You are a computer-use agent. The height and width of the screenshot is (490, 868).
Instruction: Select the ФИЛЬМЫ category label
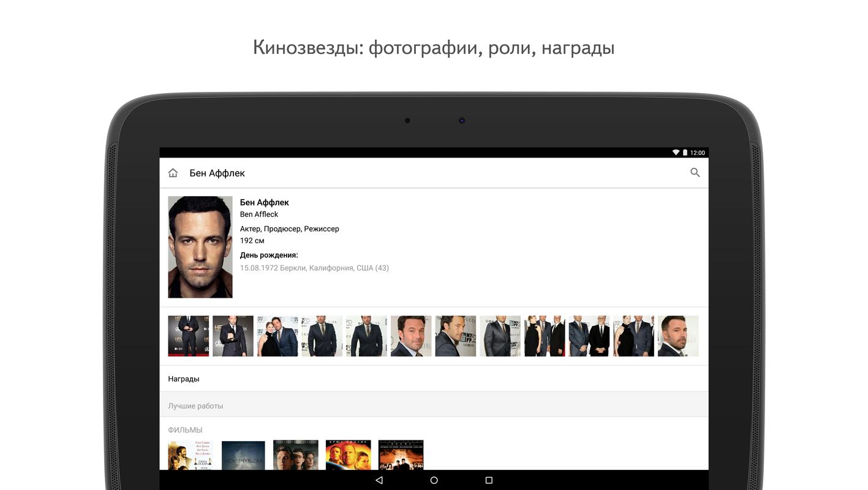pyautogui.click(x=185, y=430)
